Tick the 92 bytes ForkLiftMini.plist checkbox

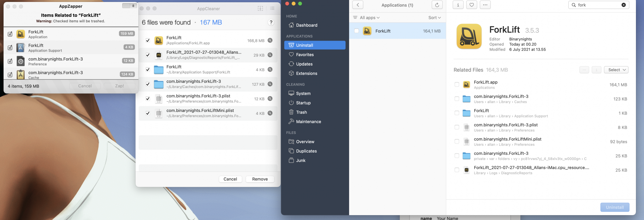pos(457,141)
